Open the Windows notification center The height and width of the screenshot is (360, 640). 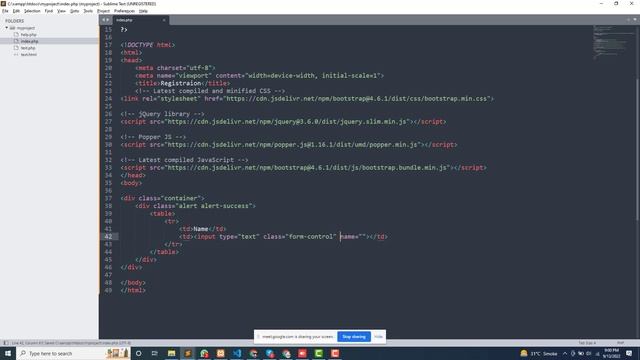click(629, 353)
